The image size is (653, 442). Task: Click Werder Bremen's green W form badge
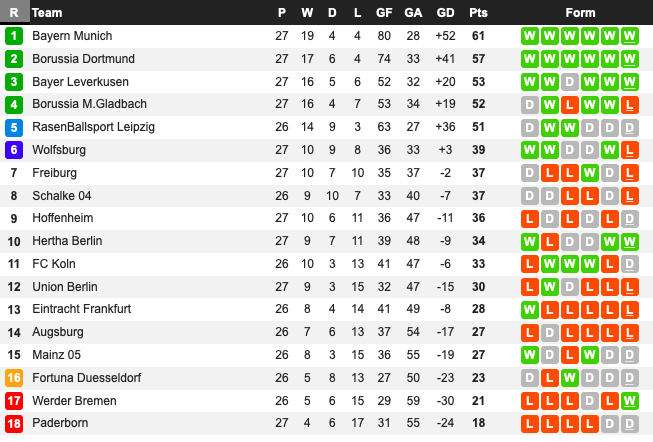630,401
